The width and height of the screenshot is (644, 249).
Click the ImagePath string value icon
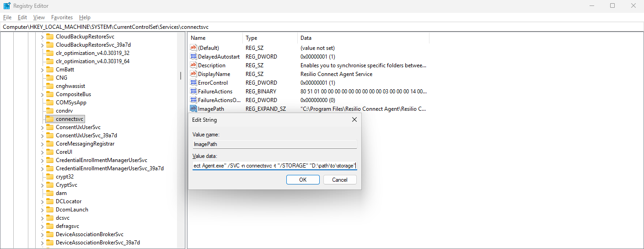193,109
